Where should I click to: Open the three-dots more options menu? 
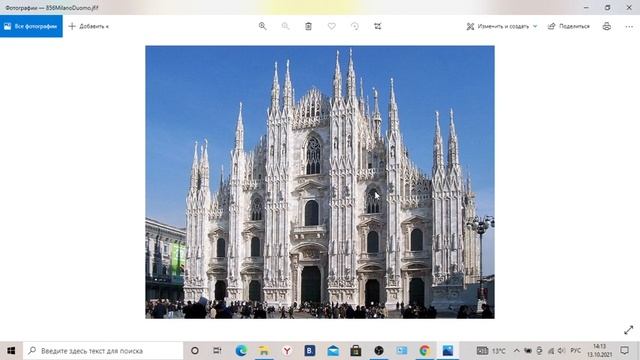tap(629, 26)
